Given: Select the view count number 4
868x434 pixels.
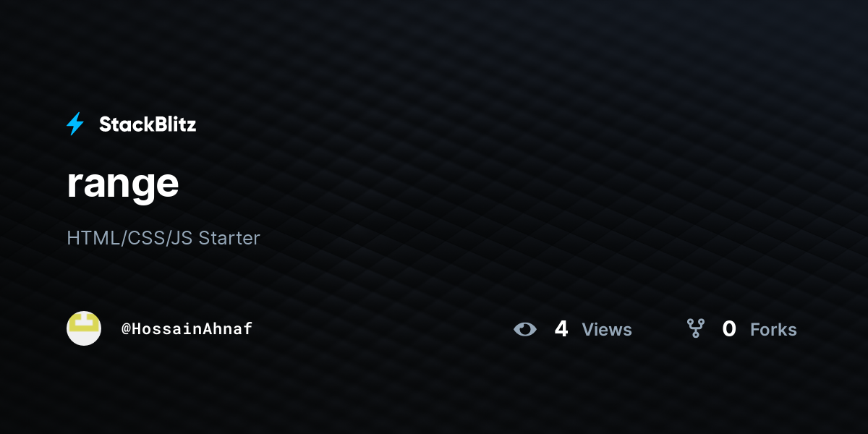Looking at the screenshot, I should tap(561, 329).
